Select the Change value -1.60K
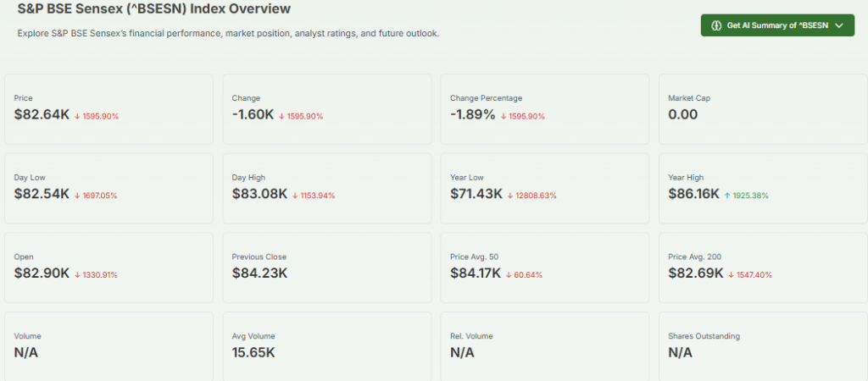 click(252, 114)
